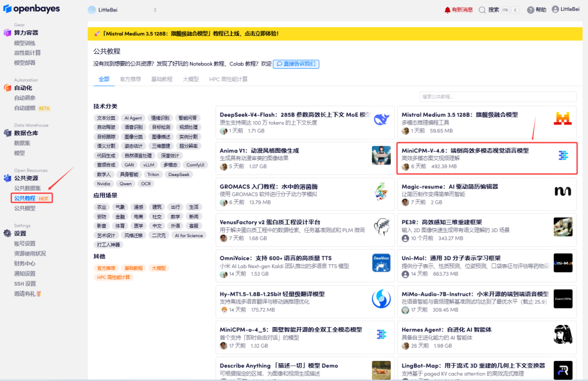Click the PE3R scene thumbnail

pos(563,227)
